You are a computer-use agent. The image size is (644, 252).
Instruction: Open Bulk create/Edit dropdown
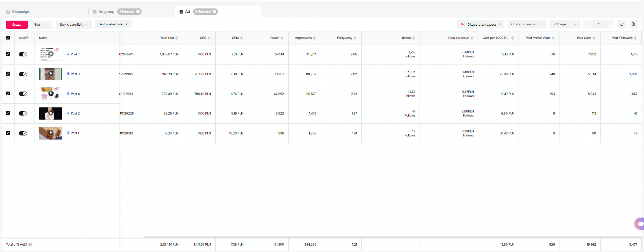tap(74, 24)
